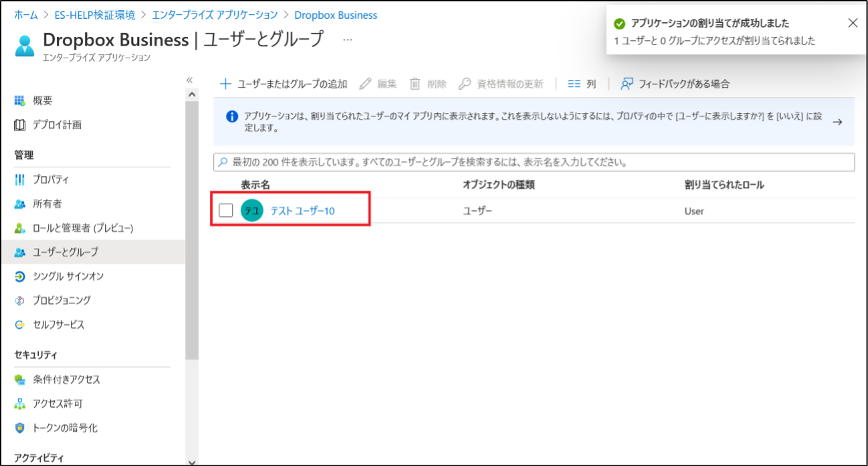Click the 削除 toolbar button label
The height and width of the screenshot is (466, 868).
click(x=437, y=84)
